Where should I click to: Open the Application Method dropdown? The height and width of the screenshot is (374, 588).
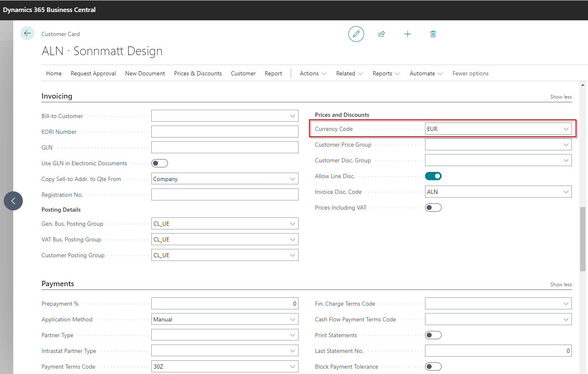(x=292, y=319)
